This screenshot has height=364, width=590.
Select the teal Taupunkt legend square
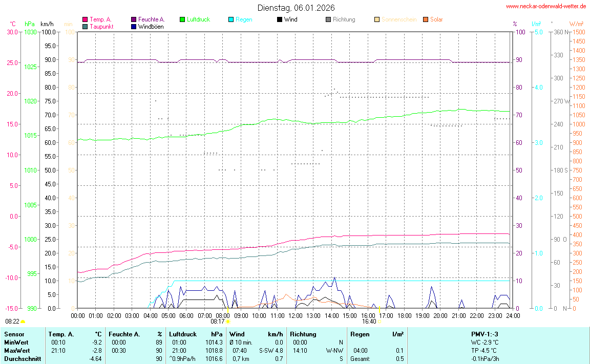tap(85, 26)
